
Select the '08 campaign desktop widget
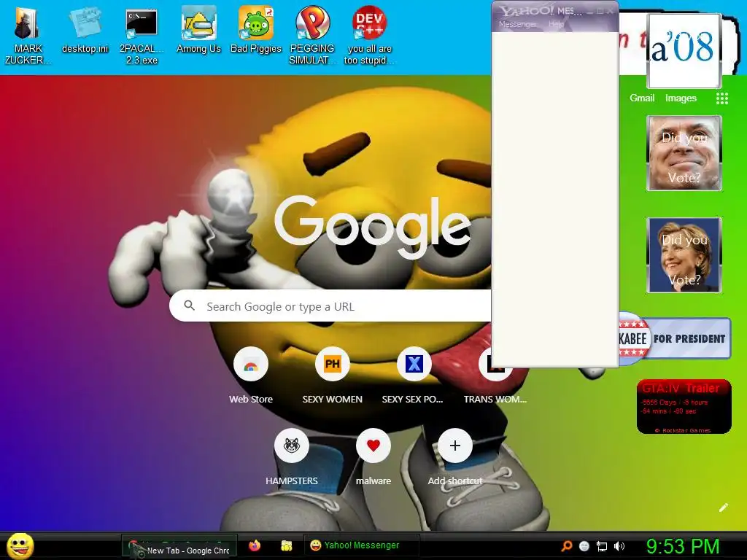click(x=683, y=50)
